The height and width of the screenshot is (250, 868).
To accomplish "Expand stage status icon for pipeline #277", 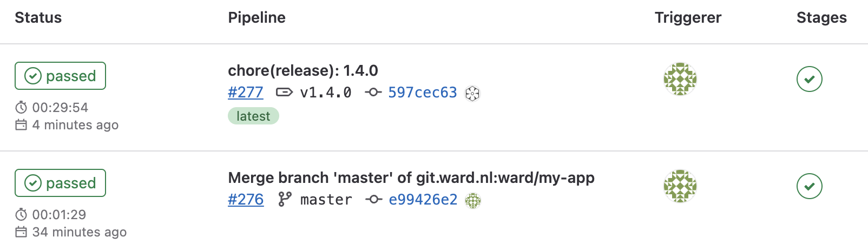I will coord(809,79).
